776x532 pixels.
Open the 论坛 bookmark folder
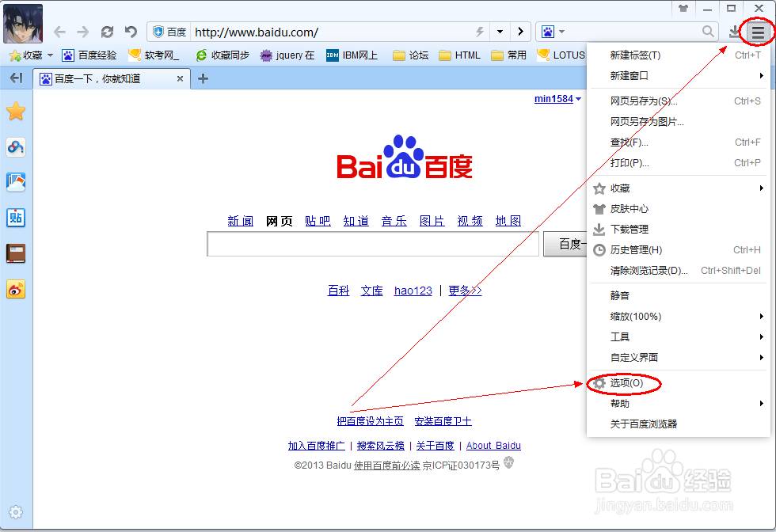point(411,55)
